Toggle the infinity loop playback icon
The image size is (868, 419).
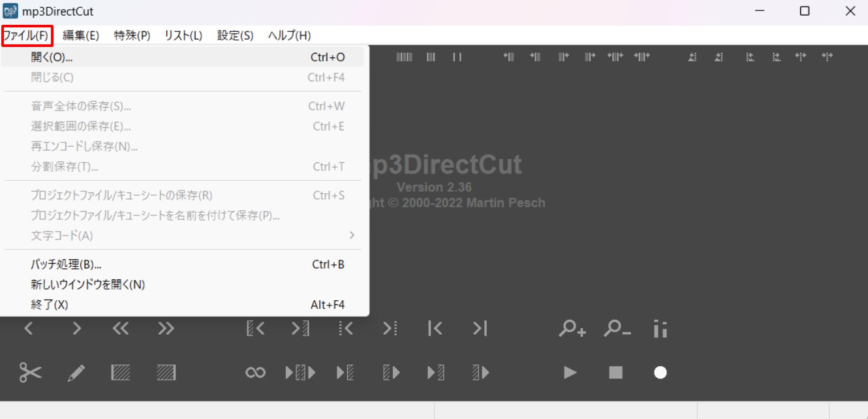click(255, 373)
